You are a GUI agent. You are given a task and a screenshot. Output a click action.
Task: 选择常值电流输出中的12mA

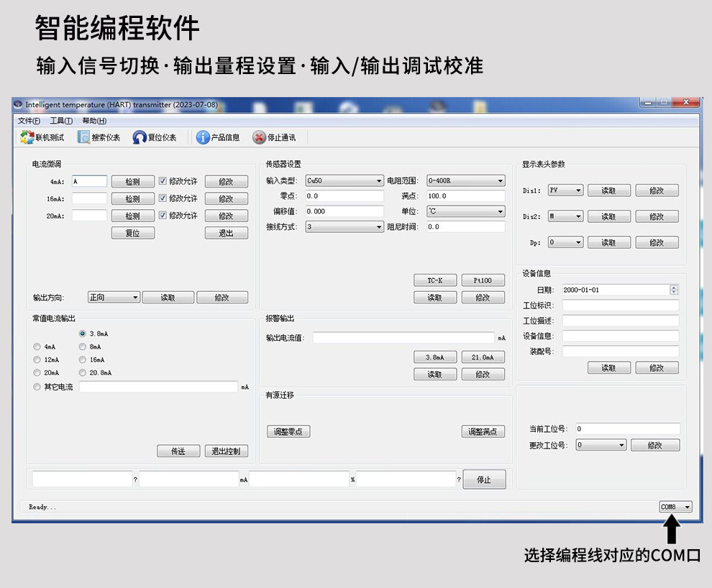click(x=37, y=359)
